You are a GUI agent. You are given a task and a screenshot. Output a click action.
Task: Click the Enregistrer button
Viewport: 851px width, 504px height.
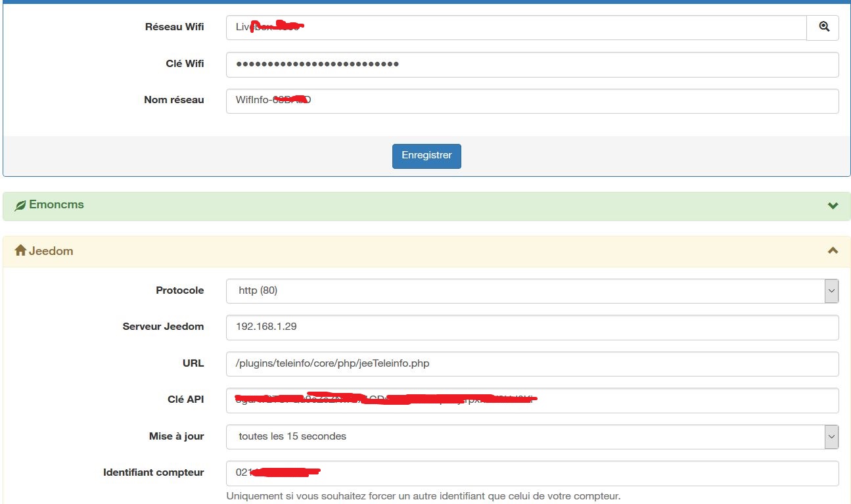tap(426, 156)
